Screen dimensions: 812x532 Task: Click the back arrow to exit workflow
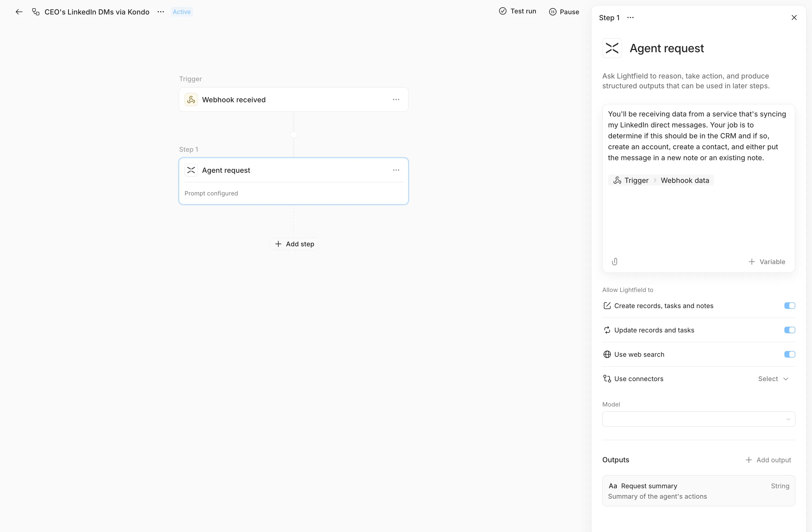click(19, 11)
